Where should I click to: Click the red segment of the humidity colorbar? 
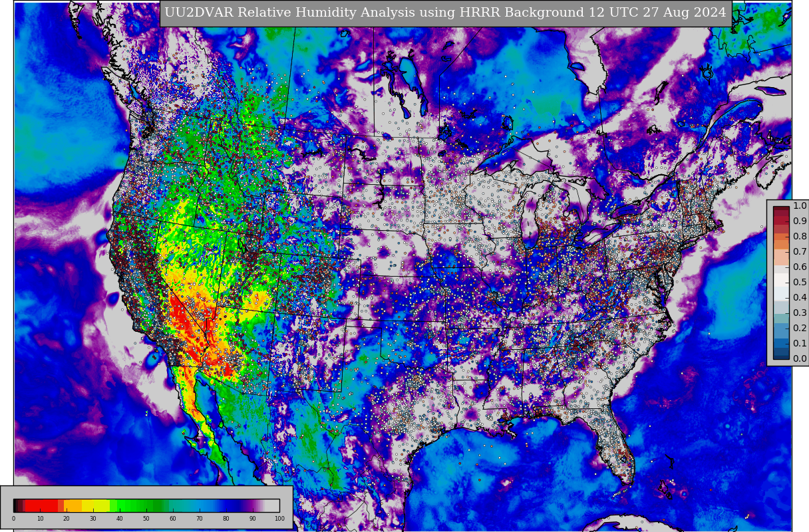tap(41, 505)
